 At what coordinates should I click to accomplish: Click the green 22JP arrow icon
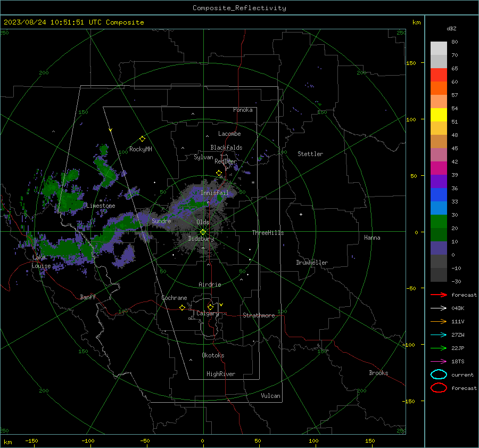point(439,348)
